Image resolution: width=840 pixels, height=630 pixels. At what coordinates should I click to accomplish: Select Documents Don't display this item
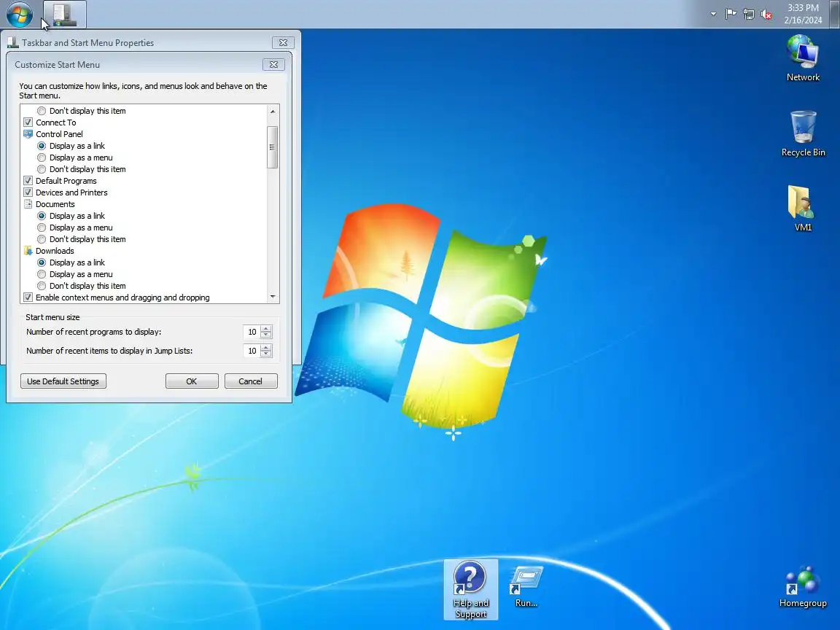42,239
